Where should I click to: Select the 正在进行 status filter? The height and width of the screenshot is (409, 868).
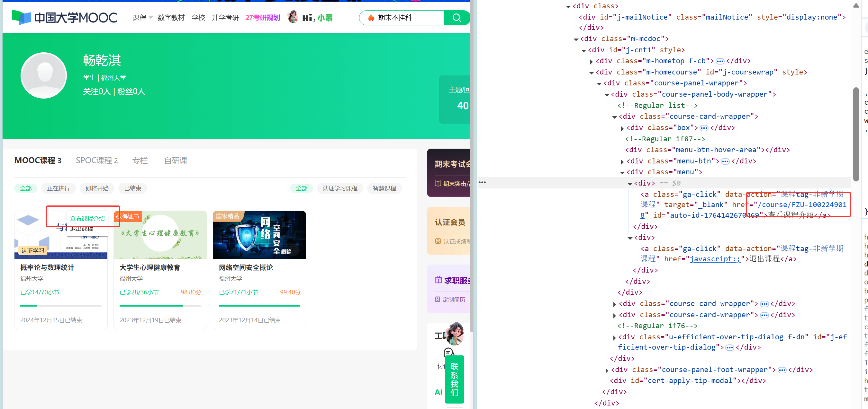click(x=58, y=188)
